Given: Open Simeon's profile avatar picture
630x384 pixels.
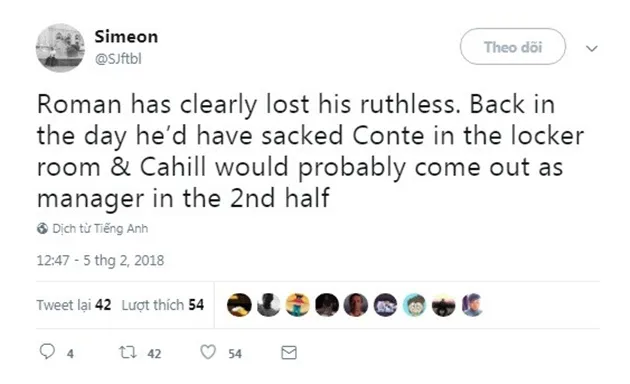Looking at the screenshot, I should click(60, 48).
